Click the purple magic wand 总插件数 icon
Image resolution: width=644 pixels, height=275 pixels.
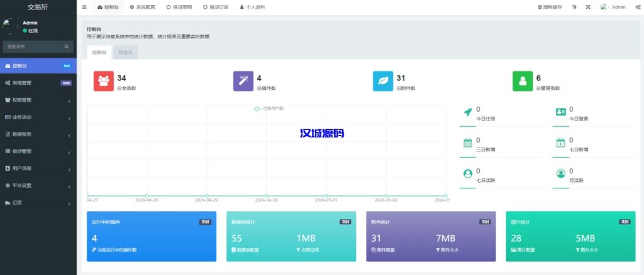tap(243, 82)
